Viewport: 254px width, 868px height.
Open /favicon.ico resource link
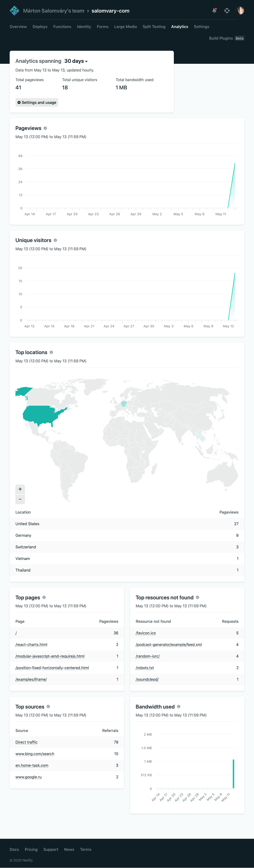(146, 633)
